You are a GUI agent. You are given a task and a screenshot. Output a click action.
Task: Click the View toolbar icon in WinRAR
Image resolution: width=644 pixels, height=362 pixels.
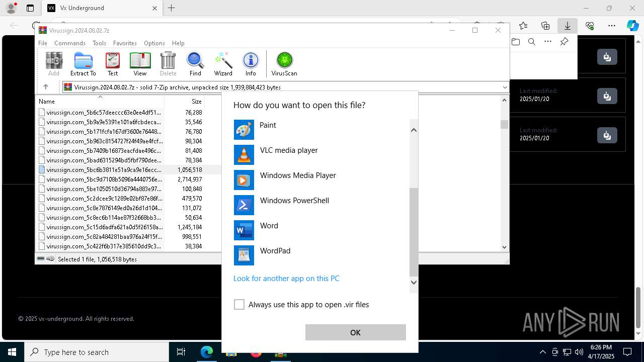tap(140, 64)
